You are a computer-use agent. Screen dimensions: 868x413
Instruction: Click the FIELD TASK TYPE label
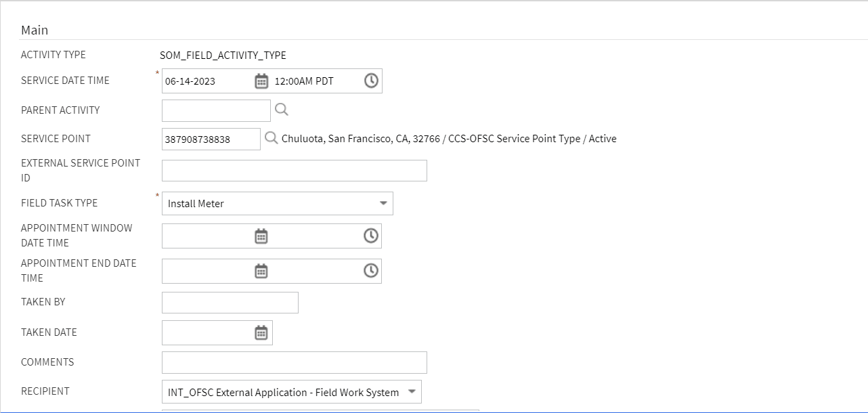click(x=60, y=203)
